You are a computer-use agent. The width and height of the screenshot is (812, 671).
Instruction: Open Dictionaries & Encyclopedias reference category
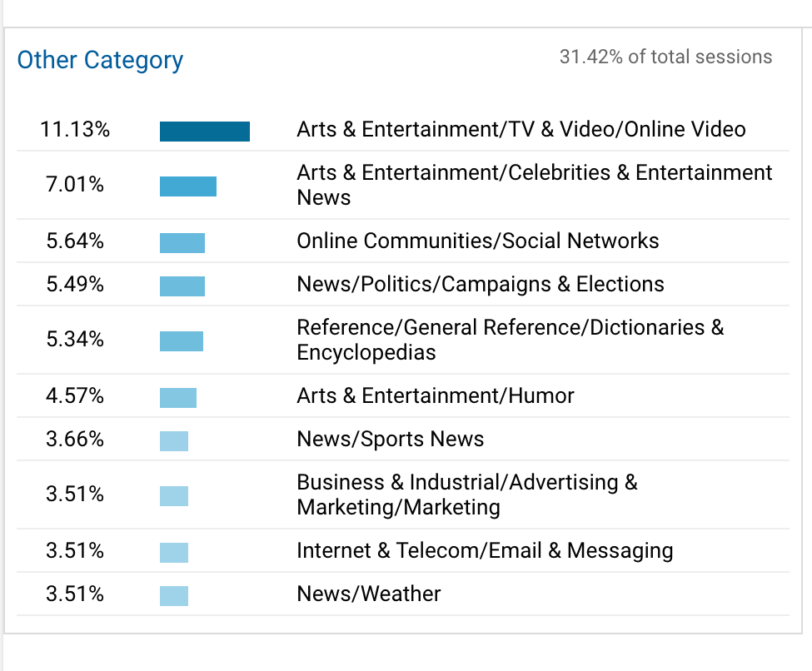pos(510,340)
